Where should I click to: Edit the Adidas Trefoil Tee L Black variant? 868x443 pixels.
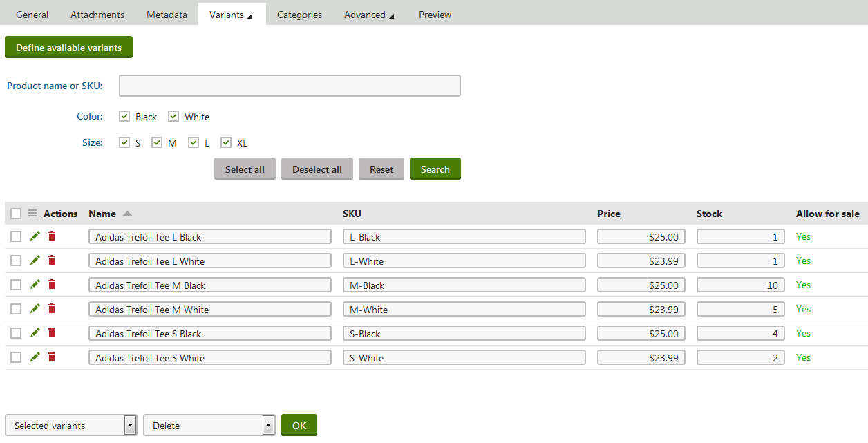(35, 236)
